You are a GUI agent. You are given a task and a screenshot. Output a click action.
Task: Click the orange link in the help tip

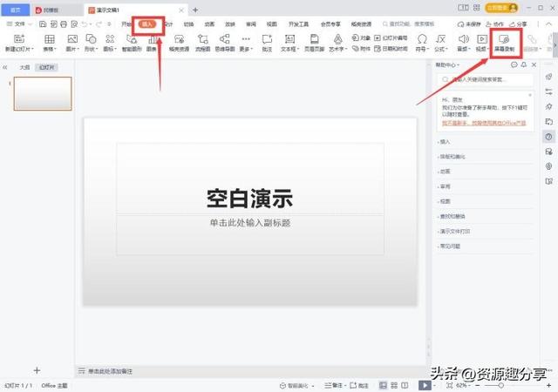coord(484,123)
